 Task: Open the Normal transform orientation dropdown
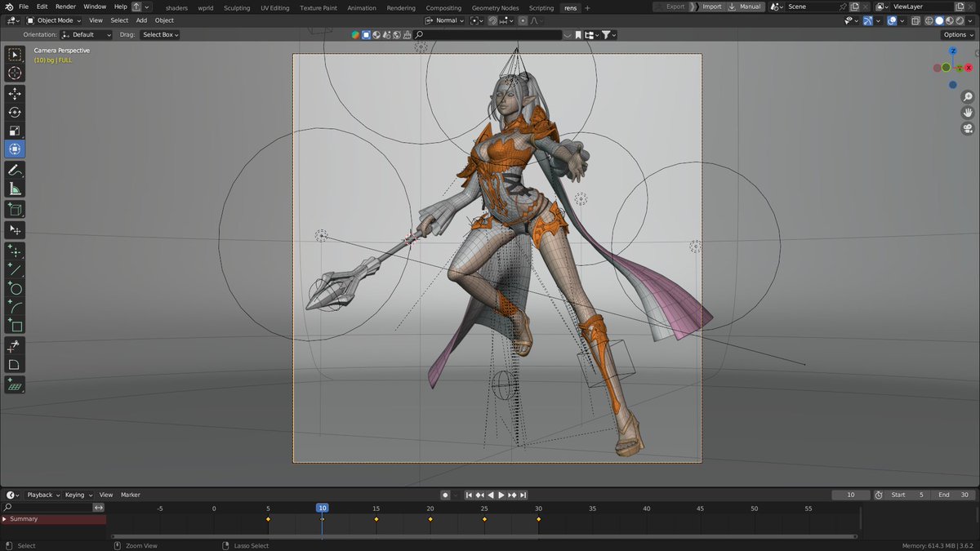pyautogui.click(x=445, y=20)
